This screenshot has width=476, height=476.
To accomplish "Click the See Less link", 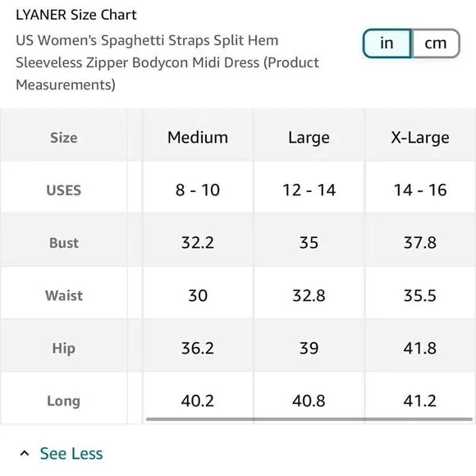I will 71,454.
